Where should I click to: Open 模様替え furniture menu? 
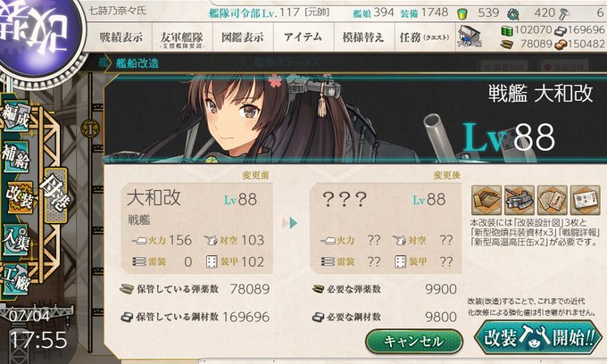coord(363,37)
